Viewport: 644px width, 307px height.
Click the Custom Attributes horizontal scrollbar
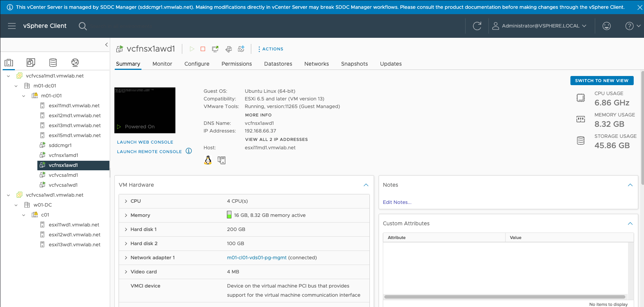pyautogui.click(x=505, y=297)
